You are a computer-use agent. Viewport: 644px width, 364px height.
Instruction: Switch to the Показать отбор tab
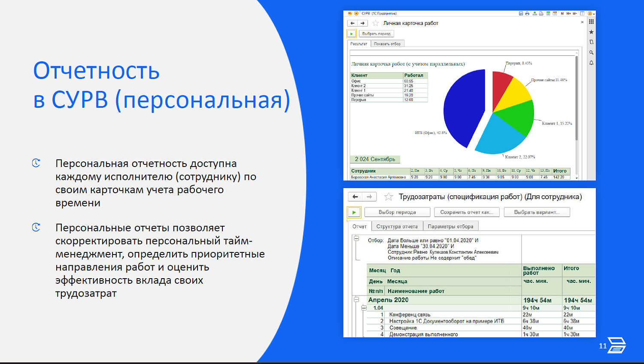click(387, 44)
